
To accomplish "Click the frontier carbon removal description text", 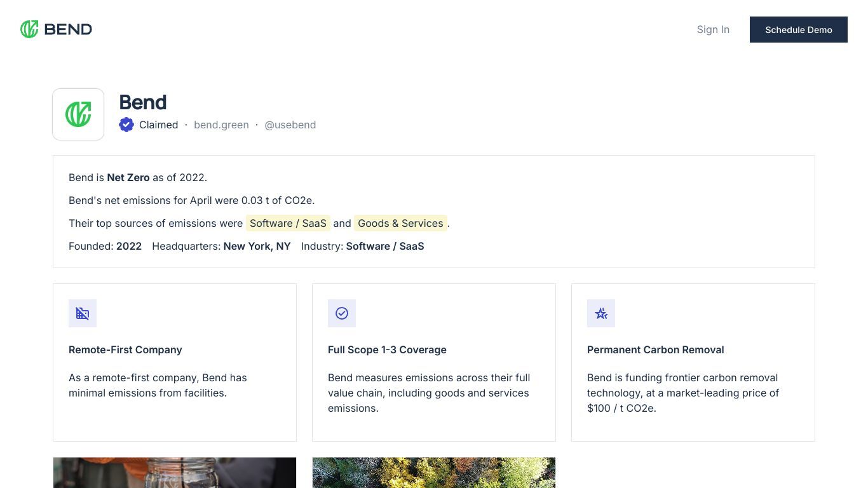I will [x=683, y=393].
